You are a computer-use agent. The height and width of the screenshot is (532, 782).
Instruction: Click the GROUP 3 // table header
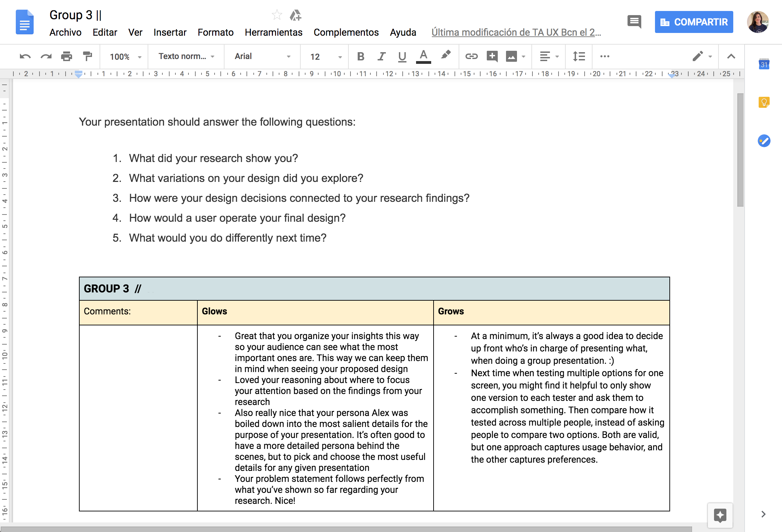(x=374, y=289)
